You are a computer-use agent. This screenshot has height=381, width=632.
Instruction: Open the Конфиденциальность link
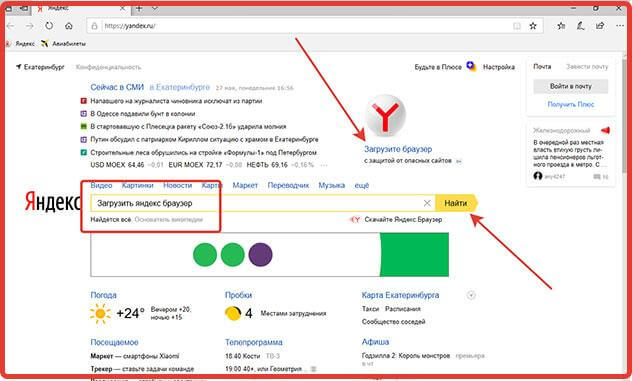coord(108,67)
